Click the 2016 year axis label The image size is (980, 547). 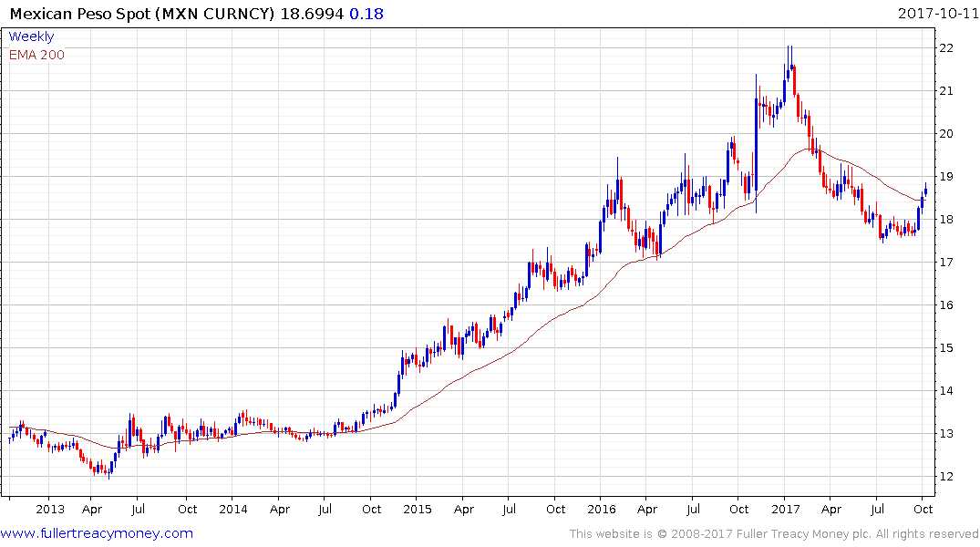point(602,510)
